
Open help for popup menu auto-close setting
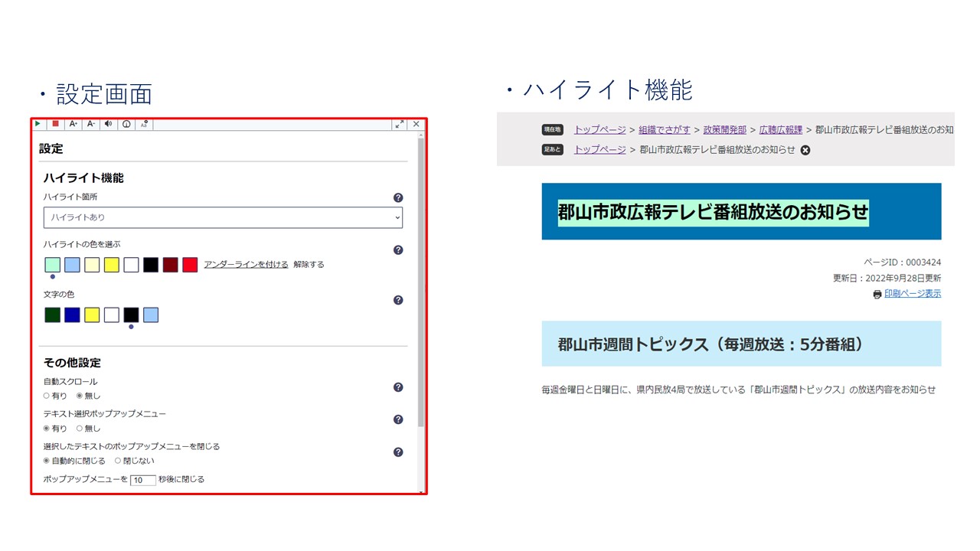tap(398, 452)
